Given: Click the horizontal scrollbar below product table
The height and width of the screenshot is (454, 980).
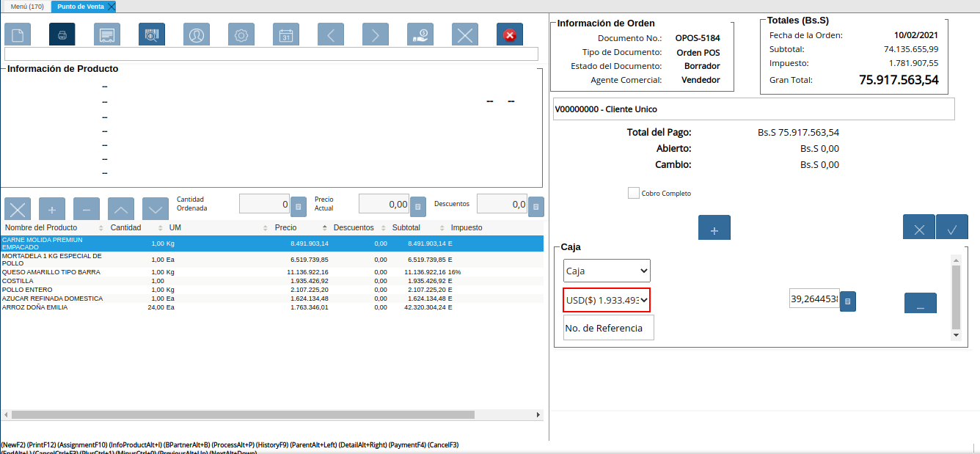Looking at the screenshot, I should [242, 414].
